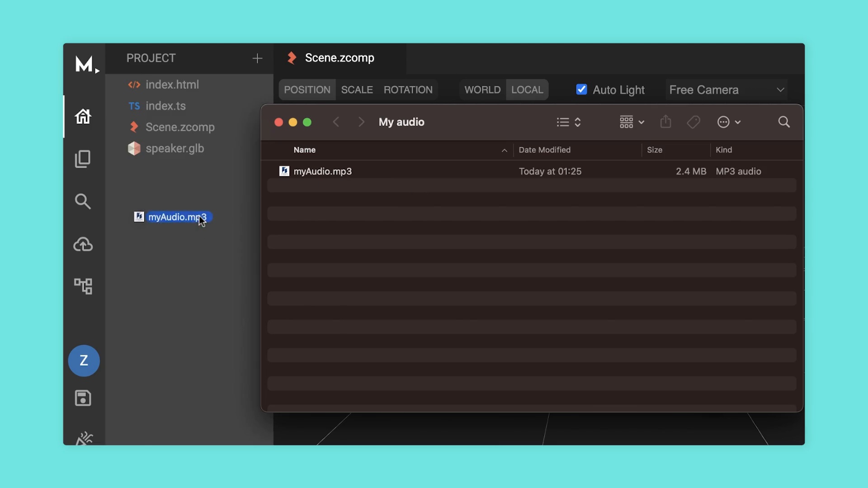868x488 pixels.
Task: Open the cloud upload publish icon
Action: (83, 244)
